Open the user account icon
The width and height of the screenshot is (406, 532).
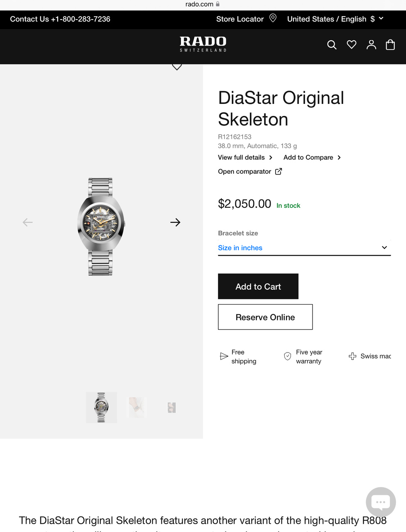[371, 45]
